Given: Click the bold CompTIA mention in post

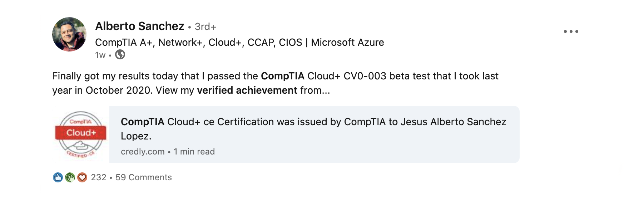Looking at the screenshot, I should pyautogui.click(x=283, y=76).
